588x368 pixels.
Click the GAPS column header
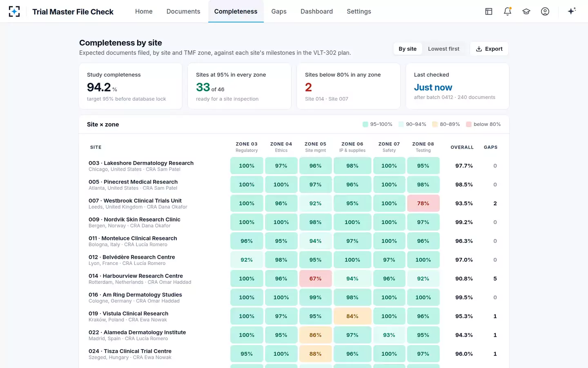pos(490,147)
